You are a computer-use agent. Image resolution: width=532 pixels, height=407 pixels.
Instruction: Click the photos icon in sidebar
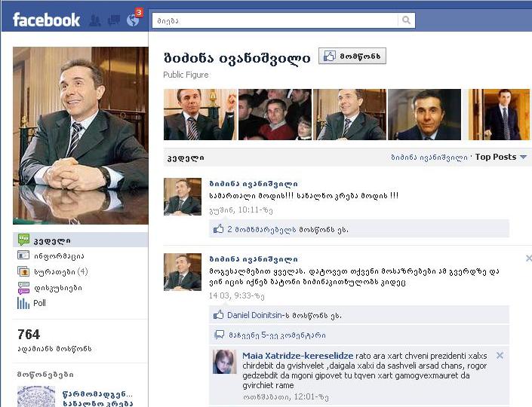23,271
